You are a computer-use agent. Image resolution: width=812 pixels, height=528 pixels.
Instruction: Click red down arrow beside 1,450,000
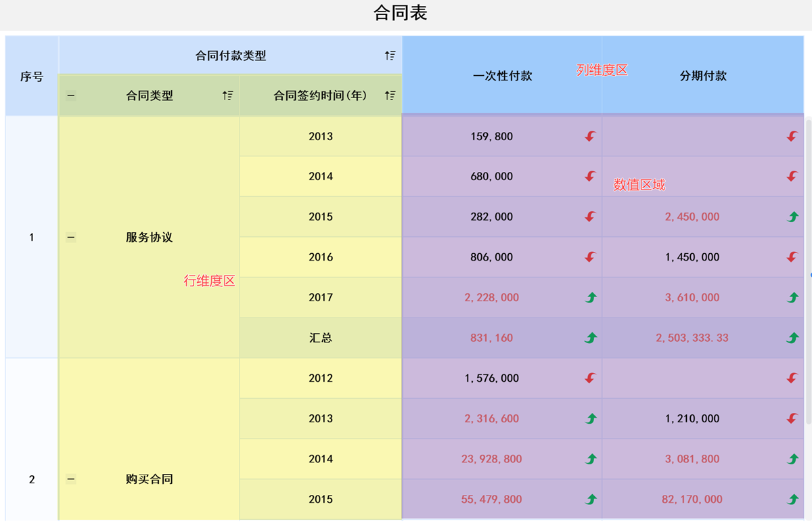coord(792,257)
